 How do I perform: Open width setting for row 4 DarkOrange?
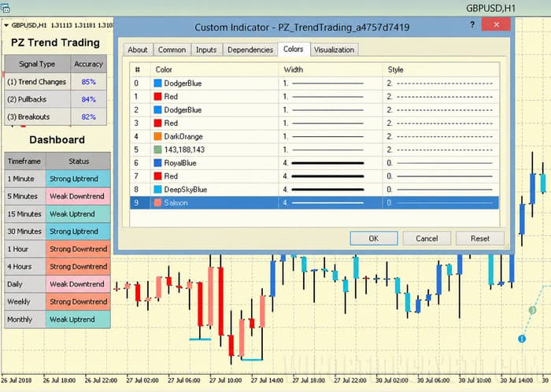331,136
